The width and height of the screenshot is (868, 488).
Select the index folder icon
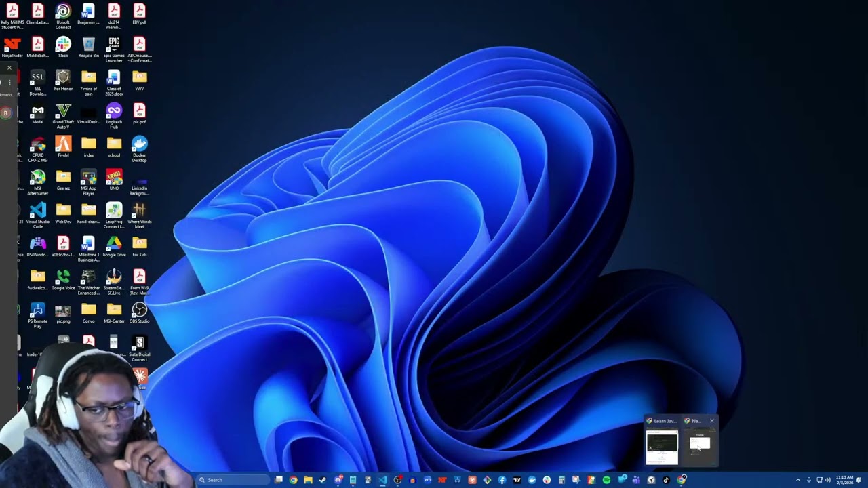pos(88,147)
